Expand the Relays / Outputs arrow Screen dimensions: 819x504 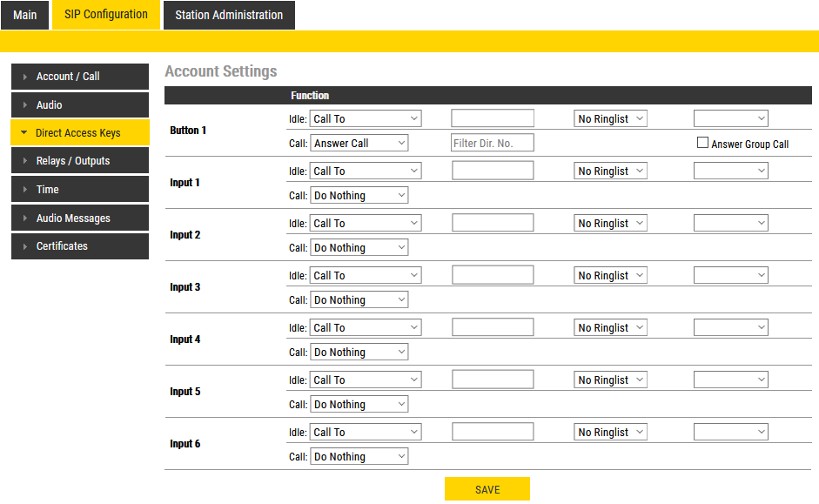click(25, 161)
